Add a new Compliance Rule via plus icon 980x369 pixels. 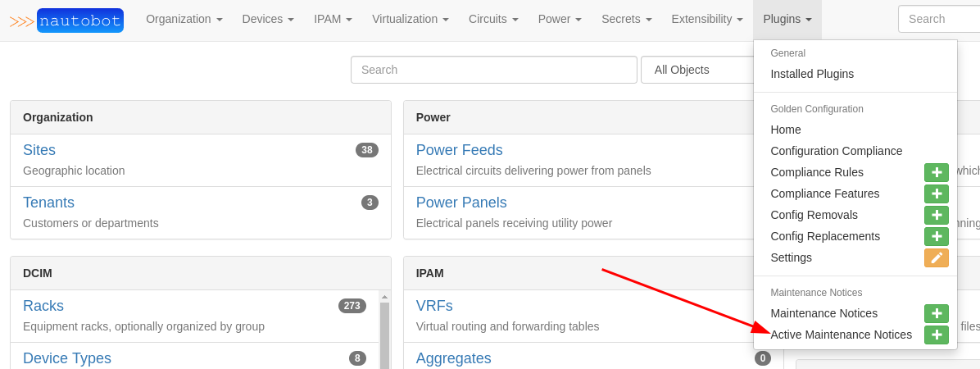936,172
